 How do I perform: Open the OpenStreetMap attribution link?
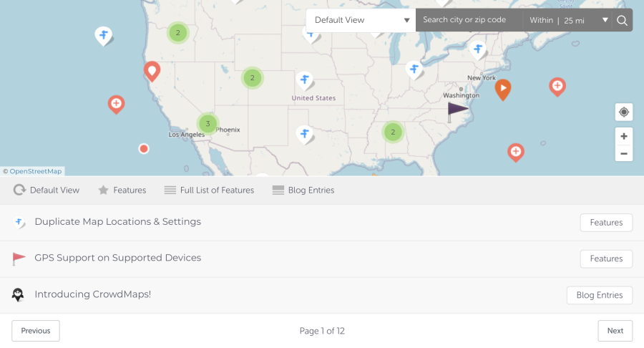tap(36, 171)
